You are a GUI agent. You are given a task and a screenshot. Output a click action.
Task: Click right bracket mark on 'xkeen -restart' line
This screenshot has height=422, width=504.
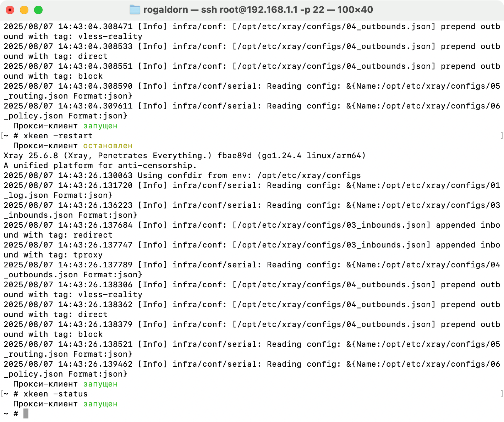(x=502, y=135)
